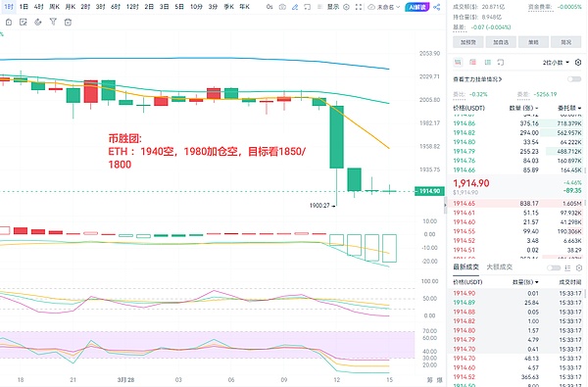Switch to 大额成交 tab

[x=499, y=267]
